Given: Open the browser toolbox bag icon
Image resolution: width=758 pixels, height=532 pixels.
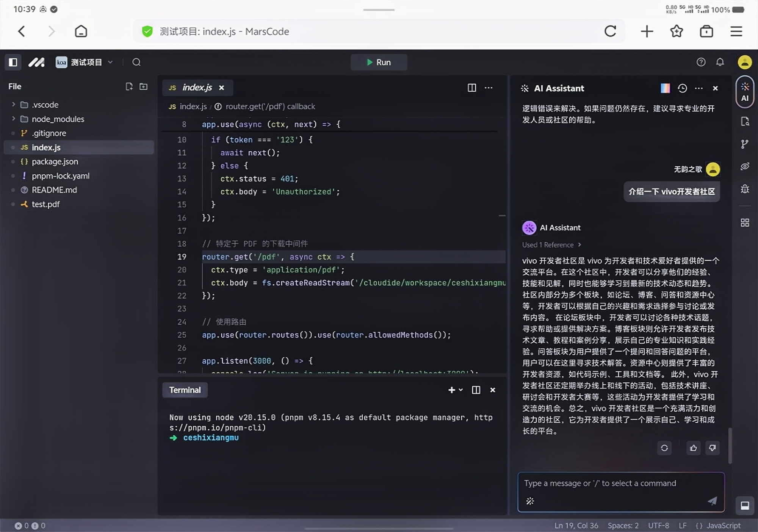Looking at the screenshot, I should tap(706, 31).
